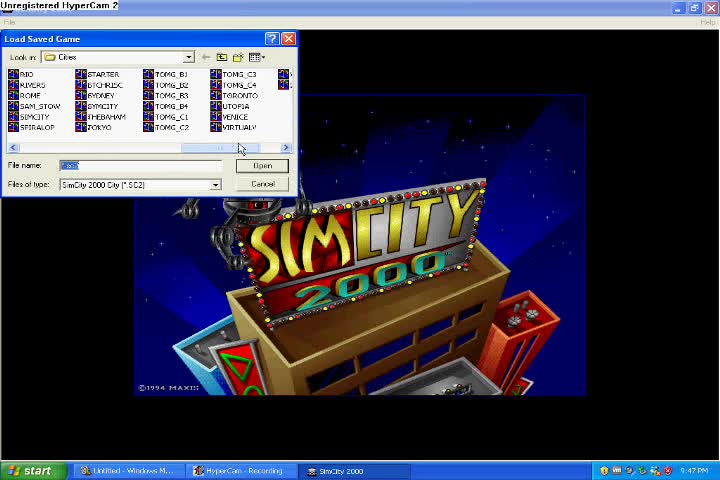This screenshot has height=480, width=720.
Task: Click the VIRTUALV file name
Action: coord(239,127)
